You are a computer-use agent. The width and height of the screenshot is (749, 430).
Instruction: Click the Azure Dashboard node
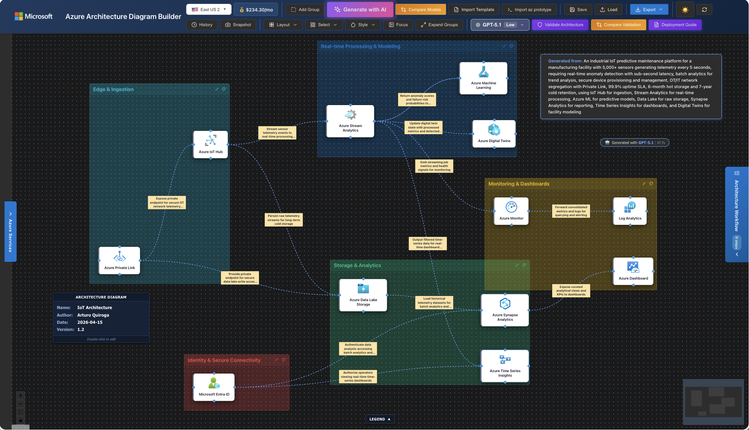(x=633, y=271)
